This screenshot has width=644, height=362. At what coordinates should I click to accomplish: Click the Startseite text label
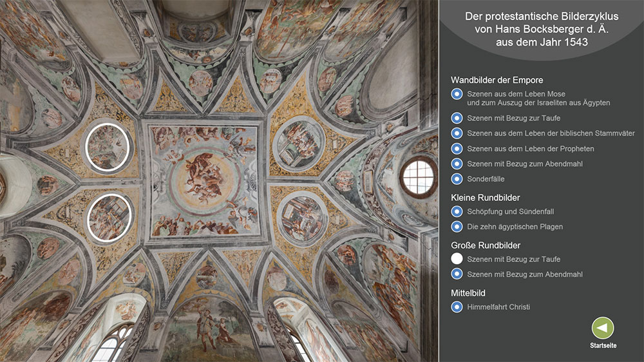(603, 346)
